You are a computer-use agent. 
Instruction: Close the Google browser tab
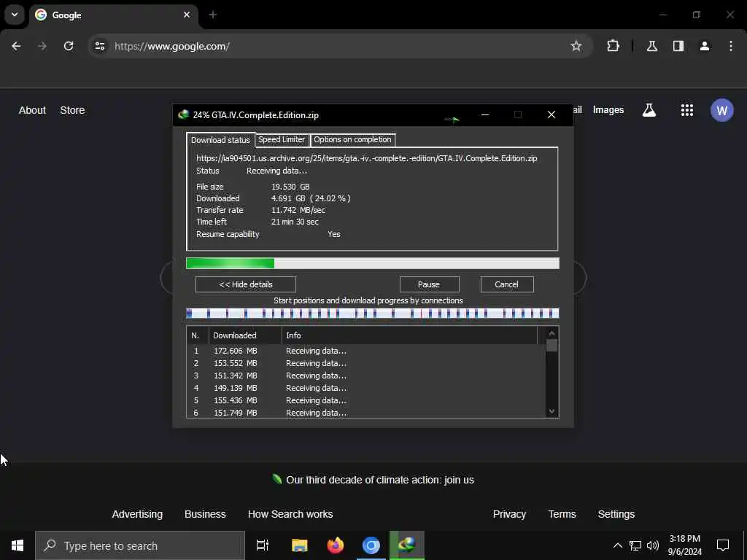click(x=187, y=15)
